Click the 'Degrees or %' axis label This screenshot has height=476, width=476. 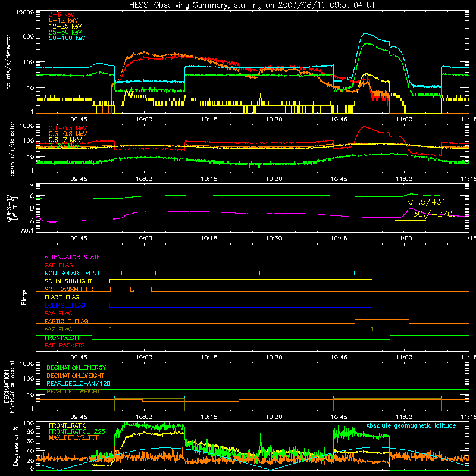pos(15,446)
